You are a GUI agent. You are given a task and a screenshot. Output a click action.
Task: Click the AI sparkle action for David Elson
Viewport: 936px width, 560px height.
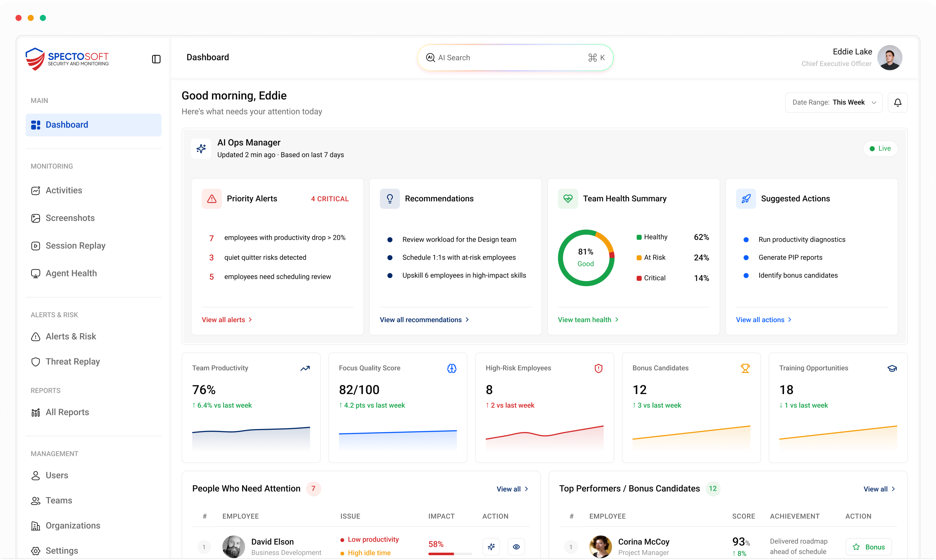[491, 546]
